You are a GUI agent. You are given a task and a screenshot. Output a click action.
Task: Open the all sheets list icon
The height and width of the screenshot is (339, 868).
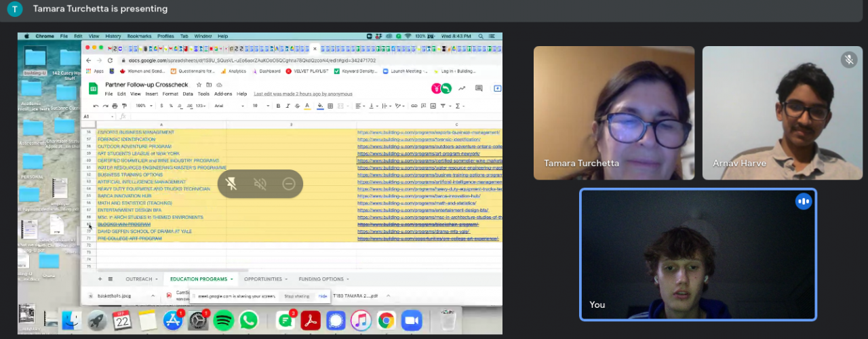[x=111, y=279]
